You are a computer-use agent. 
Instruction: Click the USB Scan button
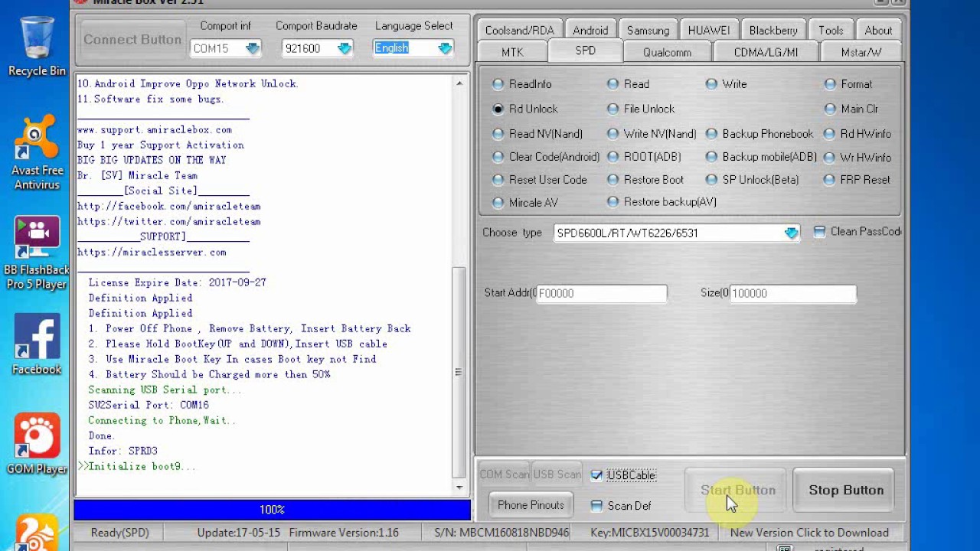pyautogui.click(x=557, y=474)
